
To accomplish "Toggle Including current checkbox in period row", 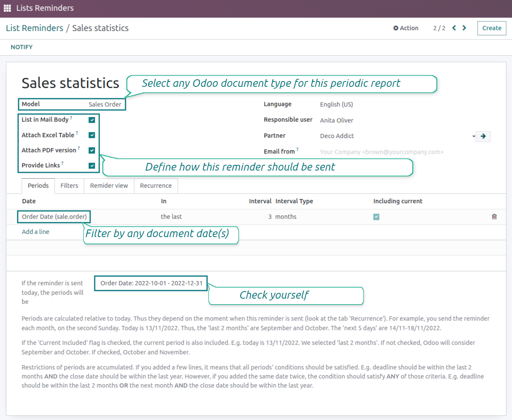I will coord(376,217).
